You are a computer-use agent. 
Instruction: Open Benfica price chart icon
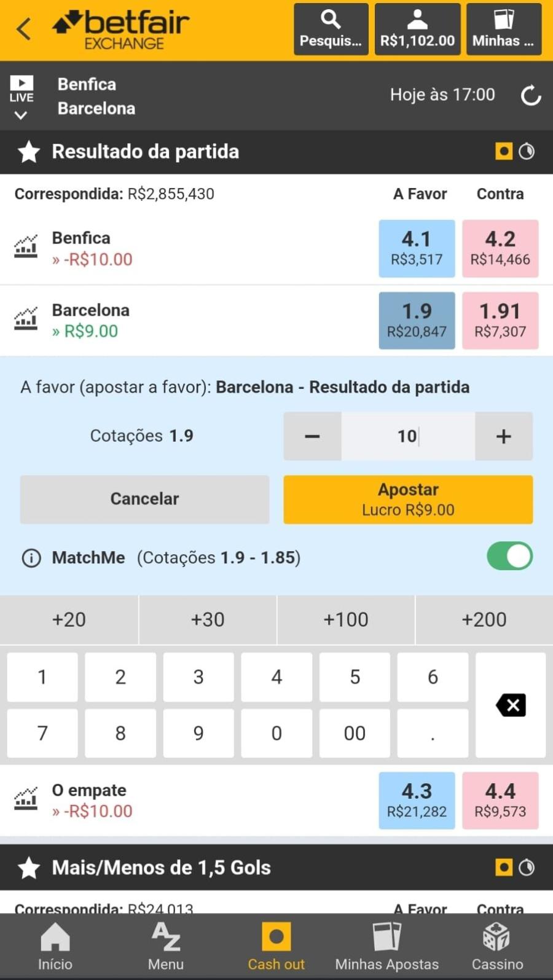tap(26, 247)
